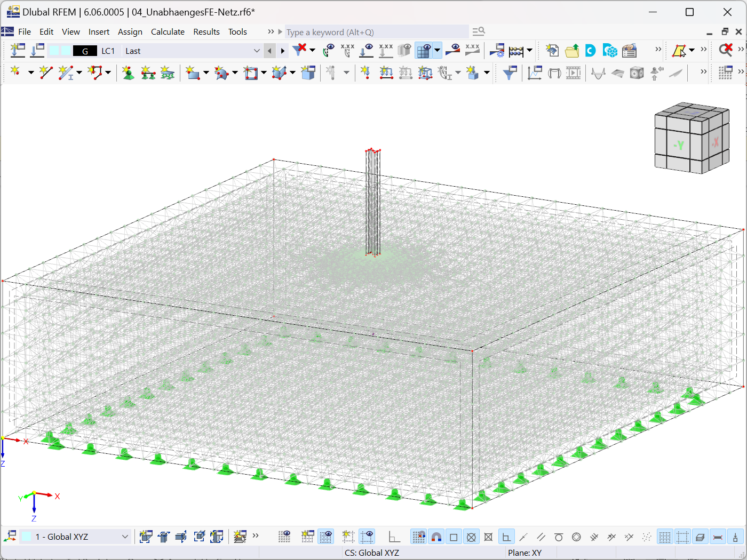Screen dimensions: 747x560
Task: Click the Mesh Settings gear icon
Action: tap(497, 51)
